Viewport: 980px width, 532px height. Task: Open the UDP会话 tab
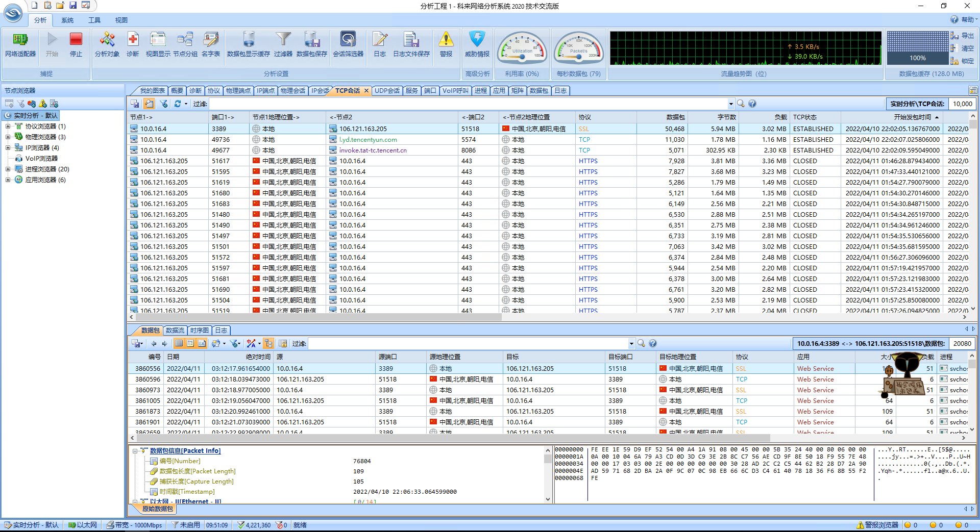[x=387, y=90]
